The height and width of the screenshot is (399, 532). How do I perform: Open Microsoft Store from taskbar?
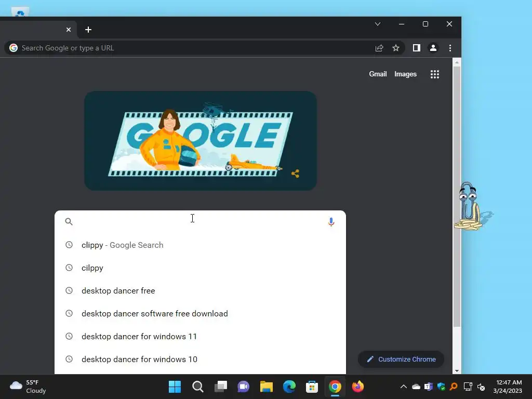tap(312, 387)
